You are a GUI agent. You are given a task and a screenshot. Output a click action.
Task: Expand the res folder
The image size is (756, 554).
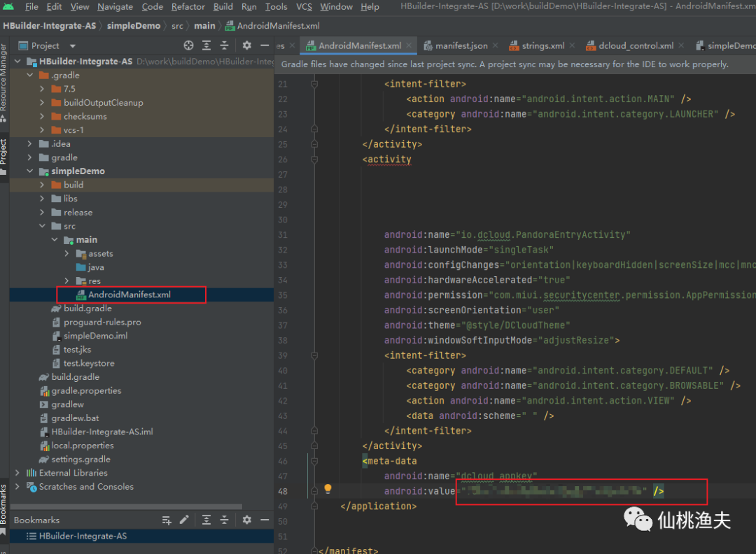point(67,281)
